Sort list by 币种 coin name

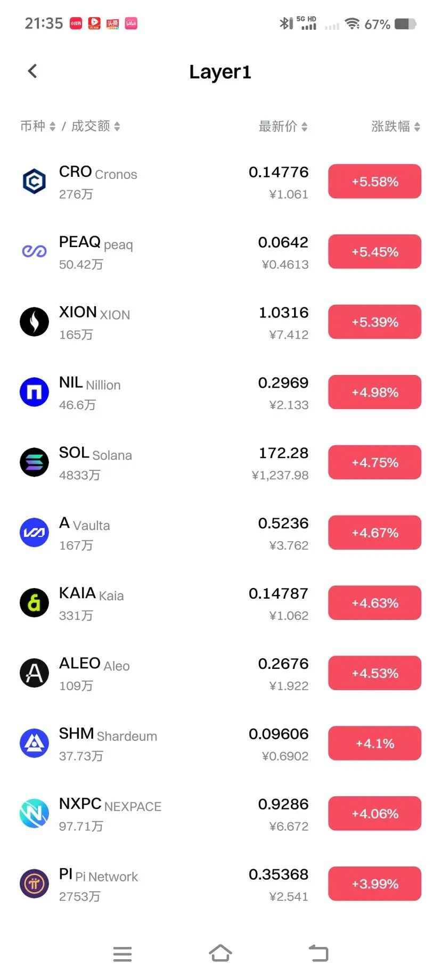[38, 126]
